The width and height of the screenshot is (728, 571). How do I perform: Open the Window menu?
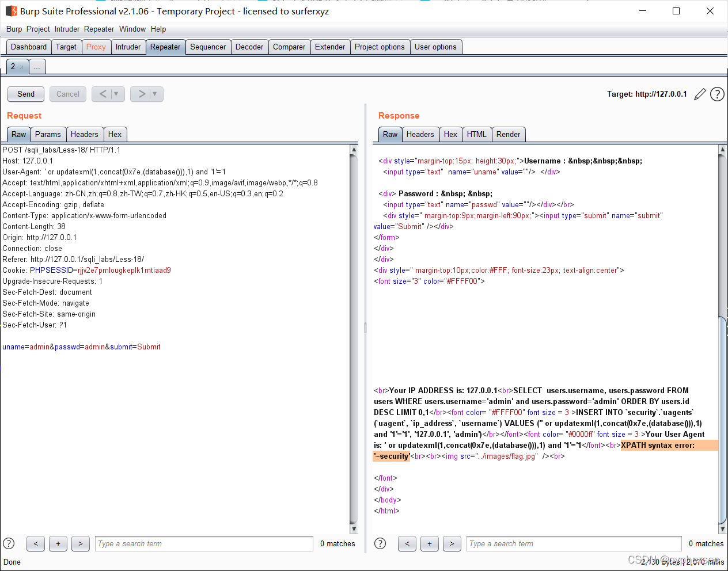(132, 29)
